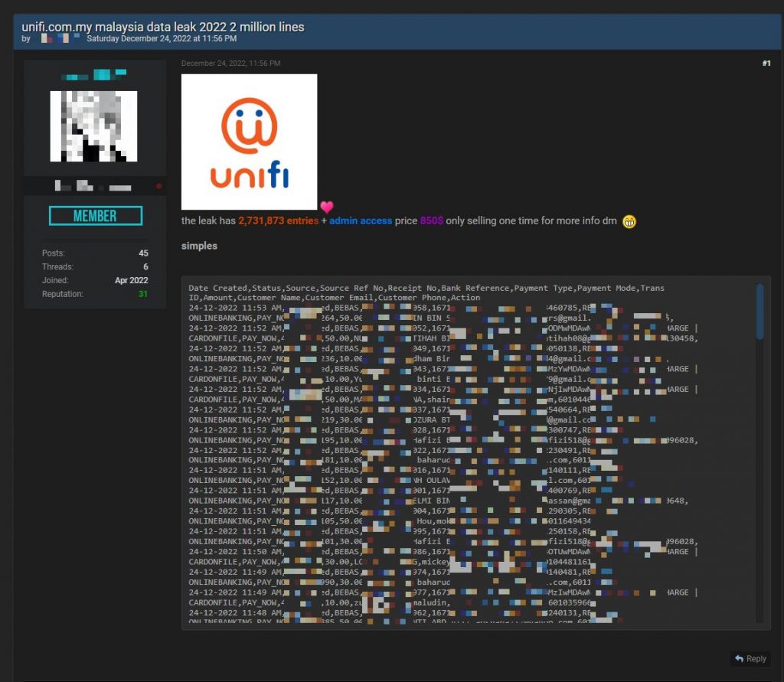Screen dimensions: 784x682
Task: Click the red status dot beside the username
Action: pos(158,186)
